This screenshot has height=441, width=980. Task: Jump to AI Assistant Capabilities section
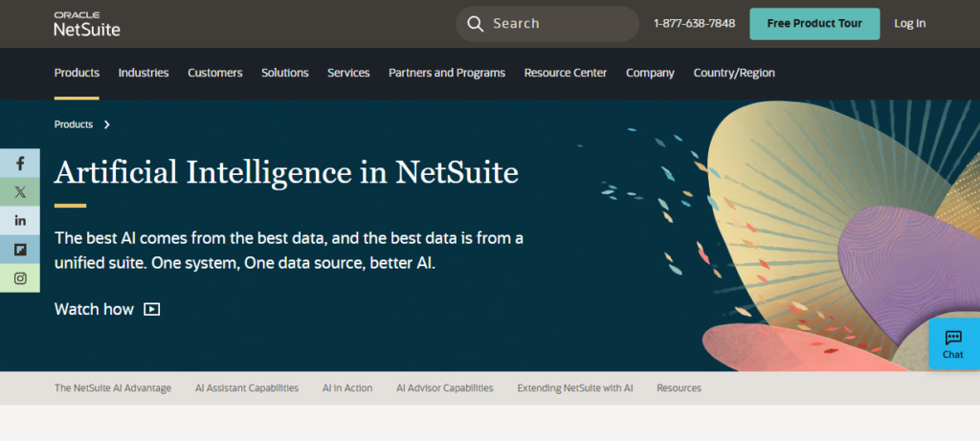[x=247, y=387]
